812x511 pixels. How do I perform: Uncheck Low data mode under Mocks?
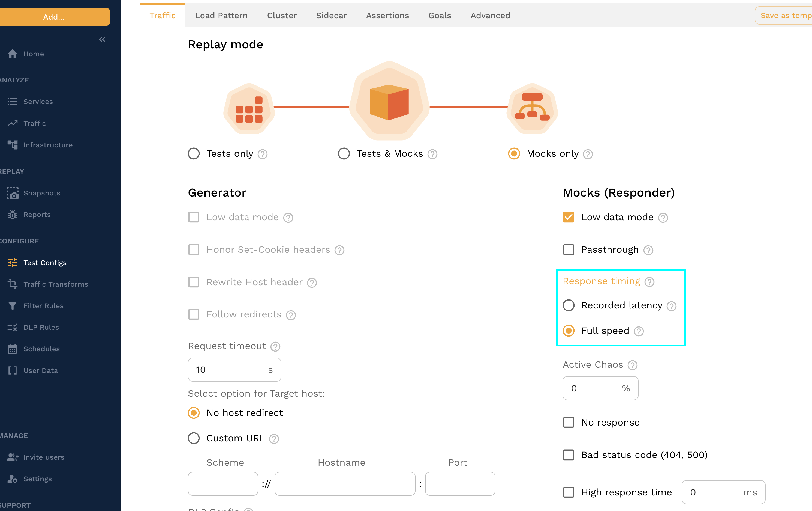point(568,217)
